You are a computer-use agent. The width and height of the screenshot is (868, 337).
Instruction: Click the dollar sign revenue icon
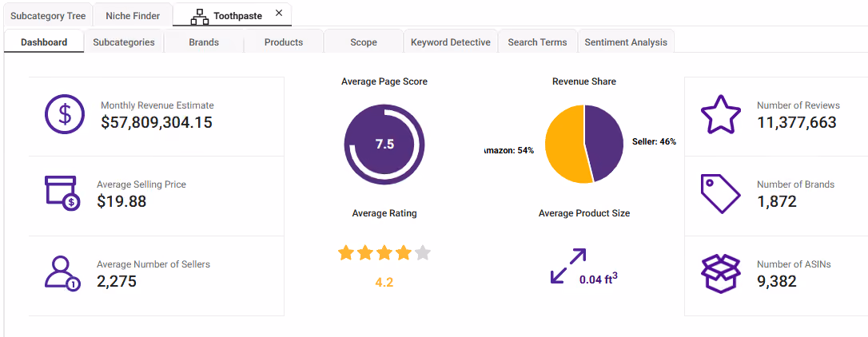point(65,114)
